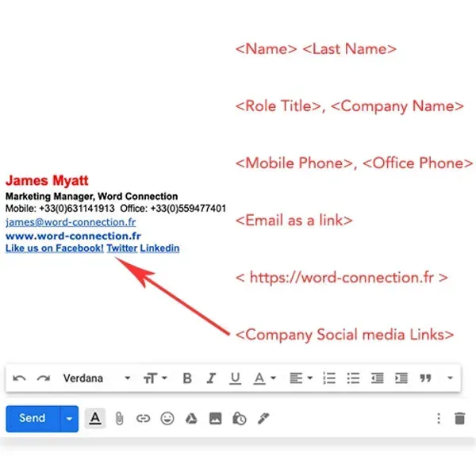Redo the last edit
Viewport: 476px width, 476px height.
(x=44, y=378)
